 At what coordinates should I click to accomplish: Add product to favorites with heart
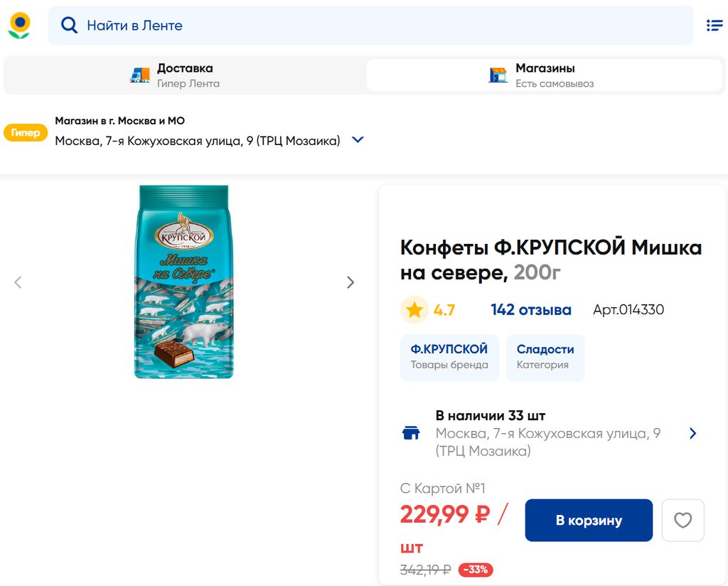[682, 521]
